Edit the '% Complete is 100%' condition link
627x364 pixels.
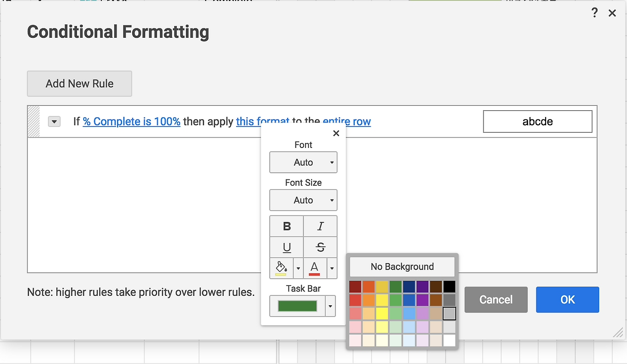[132, 121]
